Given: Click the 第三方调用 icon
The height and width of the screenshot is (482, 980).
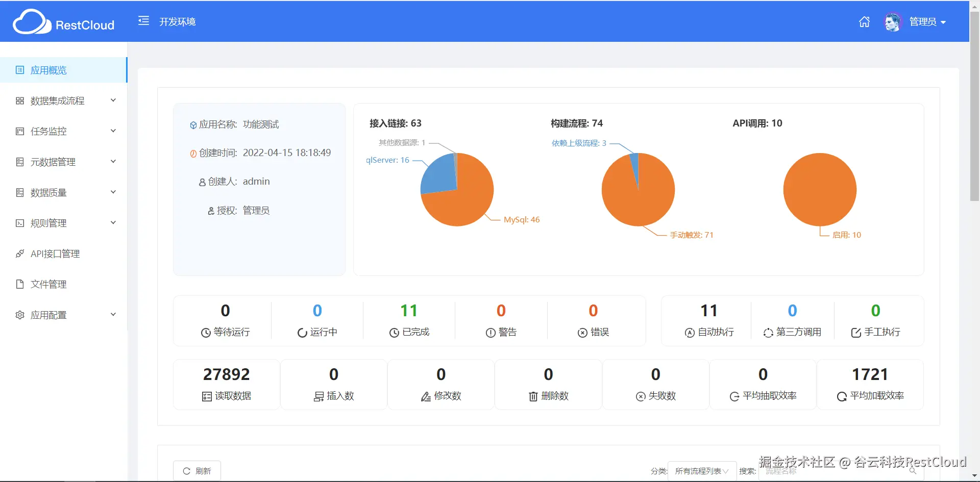Looking at the screenshot, I should (x=768, y=333).
